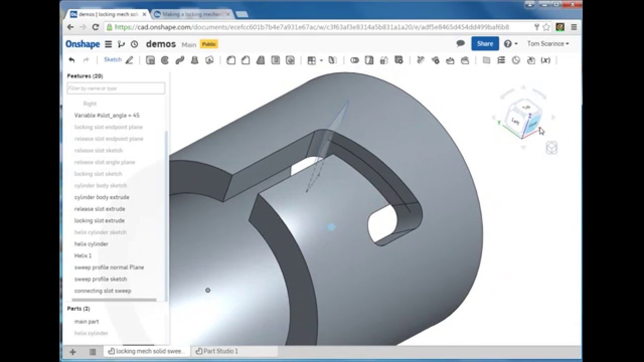Click the Share button
Screen dimensions: 644x362
click(x=485, y=44)
